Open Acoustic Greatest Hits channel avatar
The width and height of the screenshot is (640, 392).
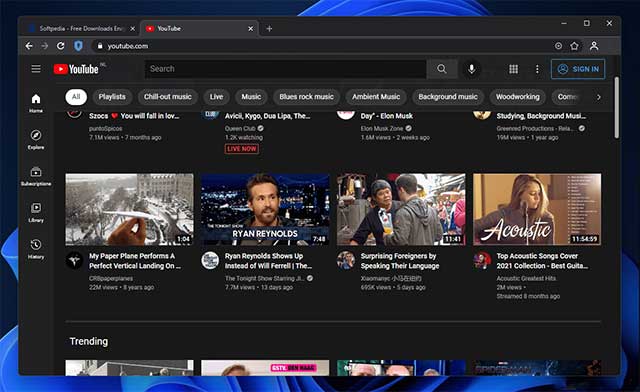(x=482, y=261)
